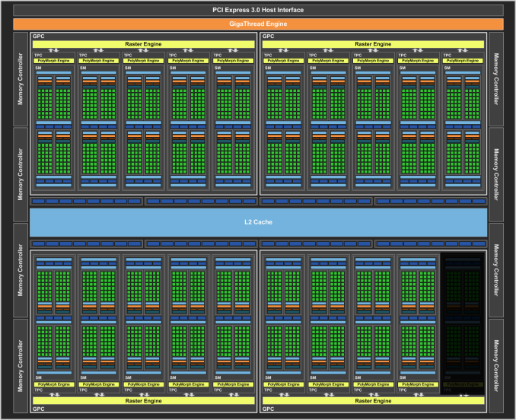This screenshot has height=420, width=516.
Task: Click the Raster Engine in the top-right GPC
Action: (x=373, y=45)
